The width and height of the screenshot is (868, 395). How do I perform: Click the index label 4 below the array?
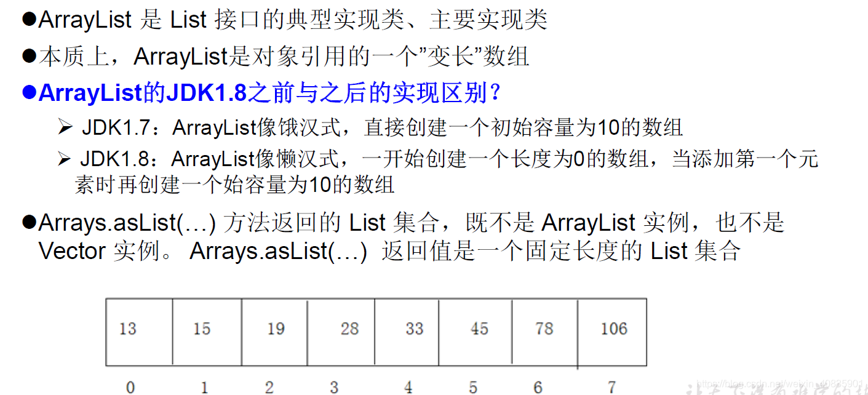click(x=408, y=387)
